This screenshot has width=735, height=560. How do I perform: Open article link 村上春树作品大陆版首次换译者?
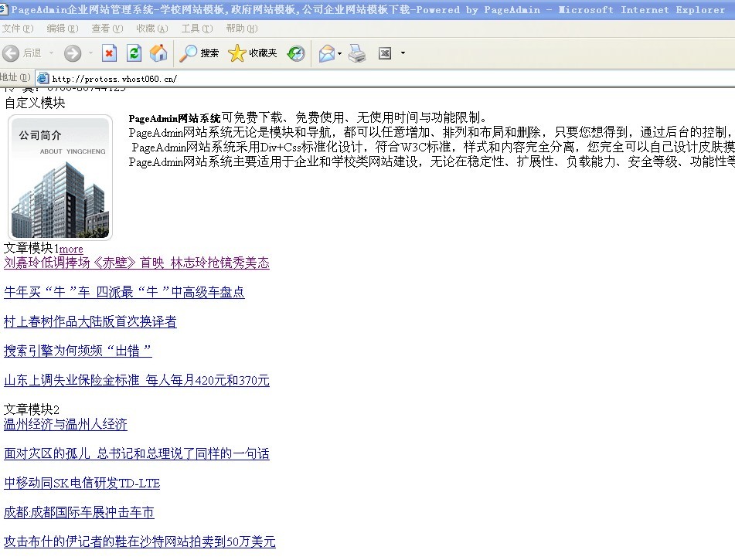point(90,322)
